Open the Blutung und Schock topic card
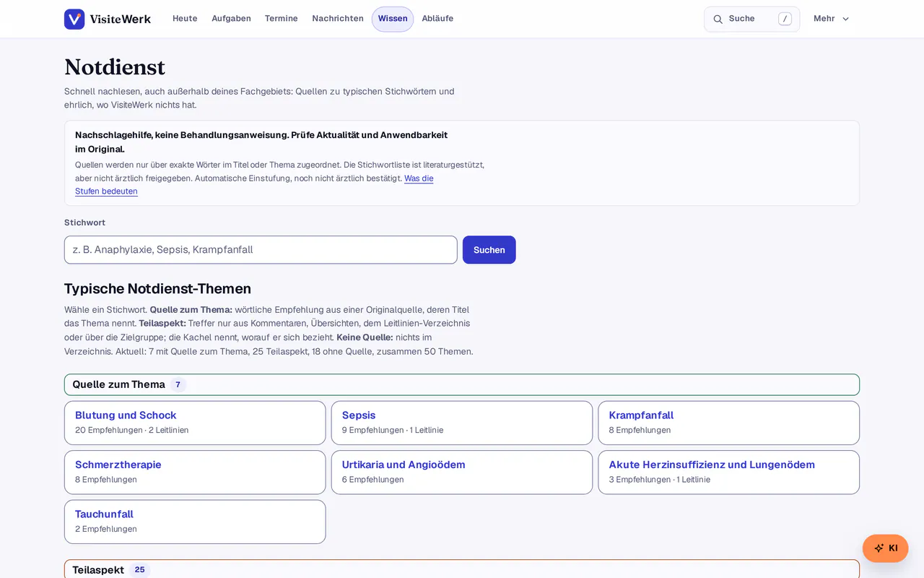The image size is (924, 578). [x=195, y=423]
